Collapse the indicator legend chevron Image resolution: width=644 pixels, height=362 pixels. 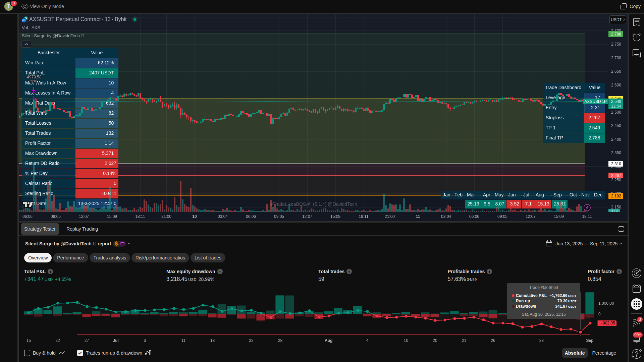click(x=26, y=44)
